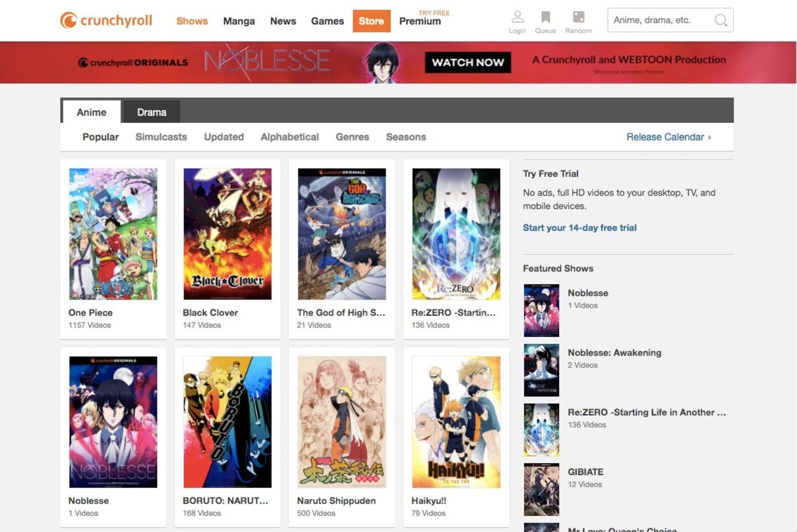This screenshot has height=532, width=797.
Task: Click the search magnifier icon
Action: [720, 20]
